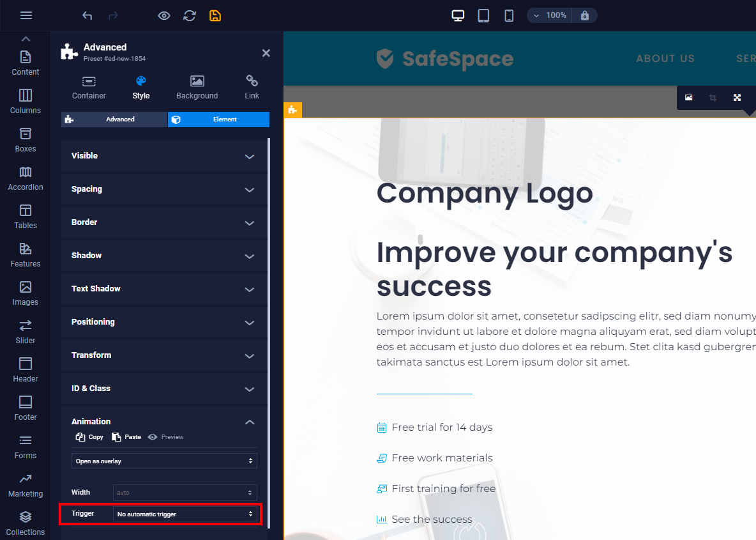Open Features elements in sidebar
This screenshot has height=540, width=756.
coord(26,255)
